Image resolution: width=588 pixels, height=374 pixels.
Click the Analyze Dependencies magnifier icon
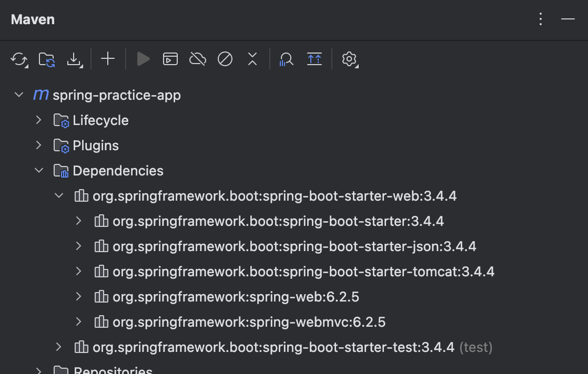286,59
